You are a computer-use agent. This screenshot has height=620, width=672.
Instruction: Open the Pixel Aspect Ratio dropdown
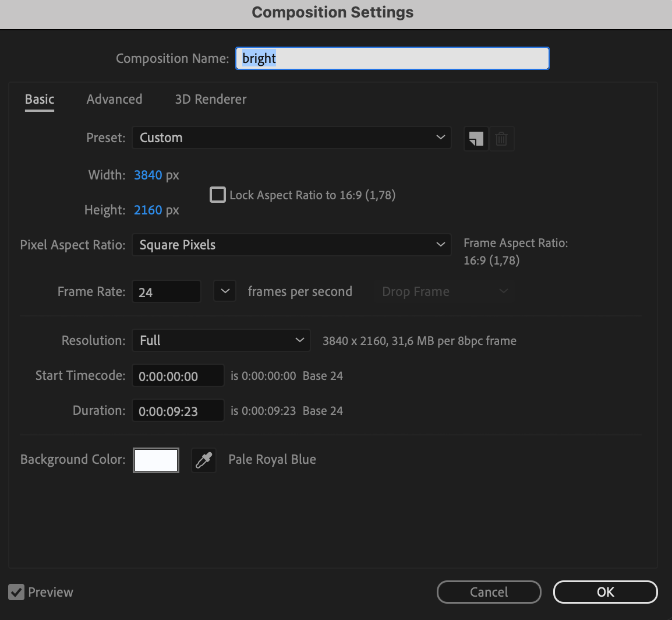[x=291, y=245]
